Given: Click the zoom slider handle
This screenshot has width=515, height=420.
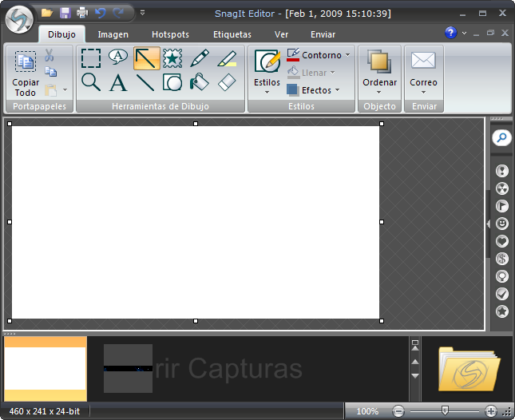Looking at the screenshot, I should click(445, 410).
